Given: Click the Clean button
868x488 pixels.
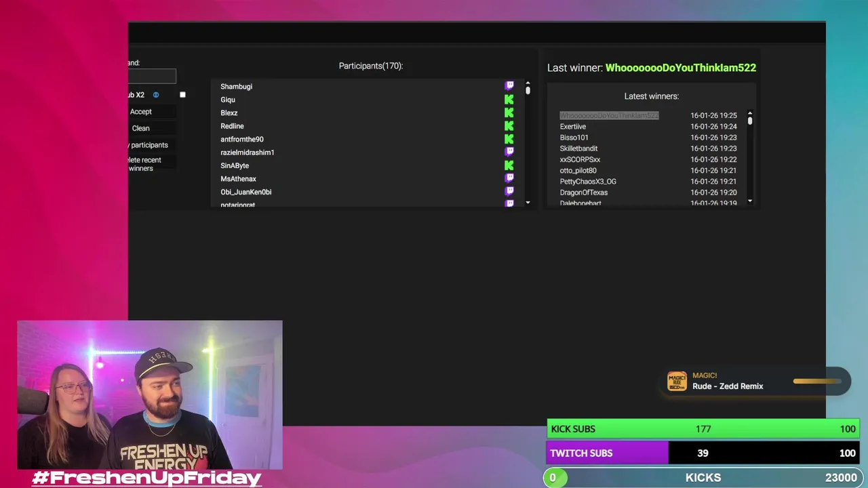Looking at the screenshot, I should pyautogui.click(x=152, y=128).
